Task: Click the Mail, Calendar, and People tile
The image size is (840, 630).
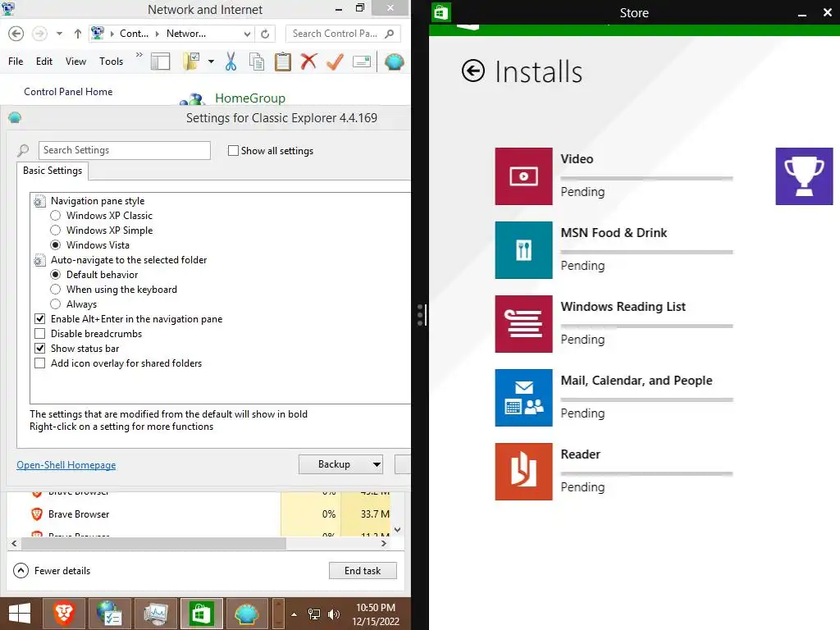Action: pyautogui.click(x=523, y=398)
